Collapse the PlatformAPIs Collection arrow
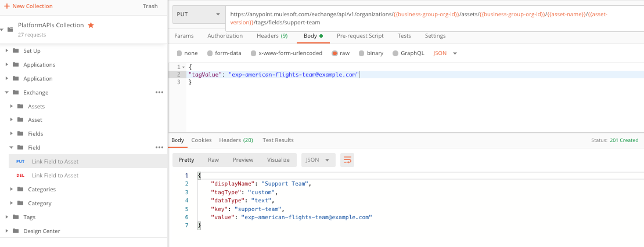The image size is (644, 247). 2,30
